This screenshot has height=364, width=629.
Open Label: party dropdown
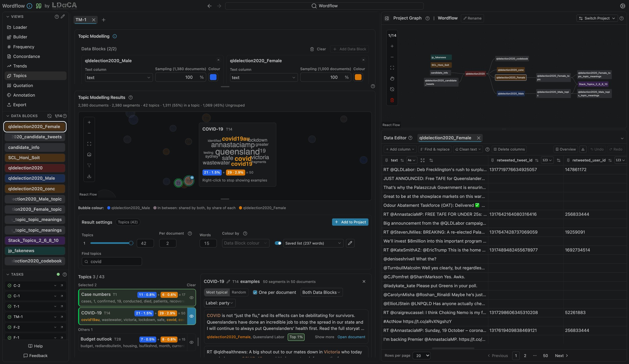click(x=220, y=303)
